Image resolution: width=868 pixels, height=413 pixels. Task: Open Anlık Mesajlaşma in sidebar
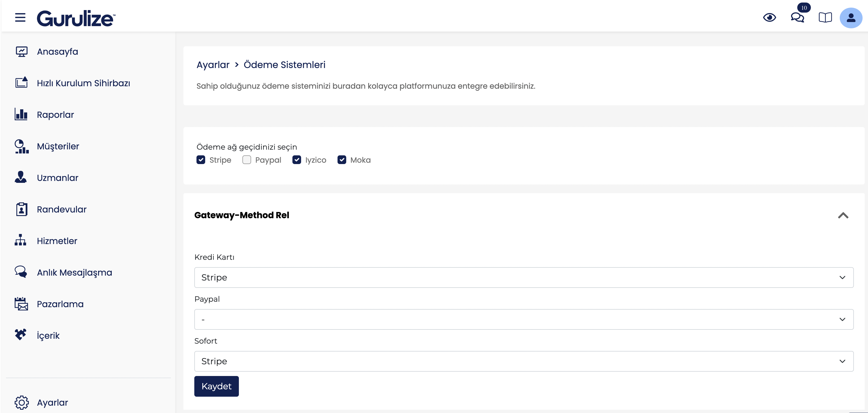[74, 273]
